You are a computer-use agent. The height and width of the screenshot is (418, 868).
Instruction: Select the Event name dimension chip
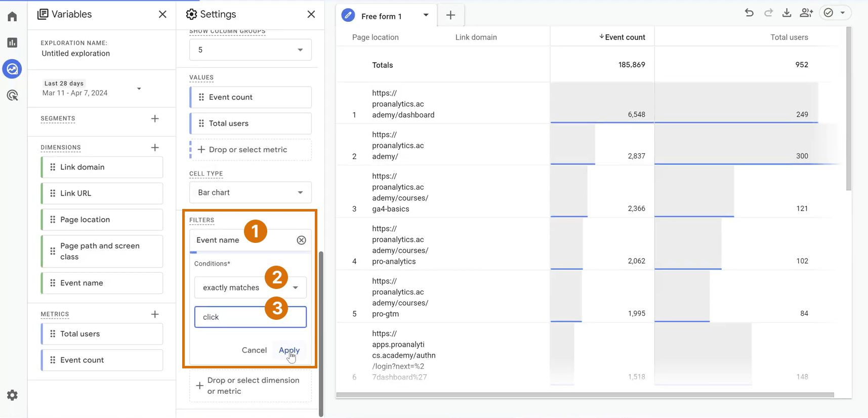(x=102, y=283)
